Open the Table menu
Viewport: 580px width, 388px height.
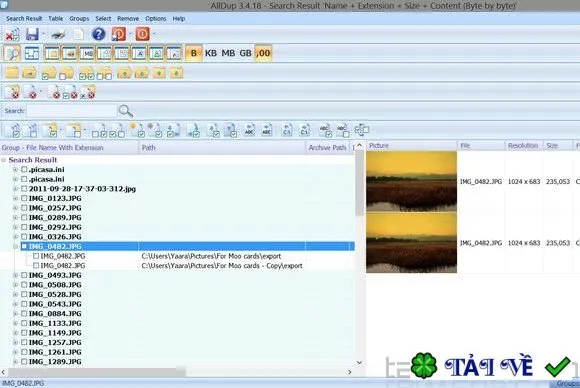55,18
